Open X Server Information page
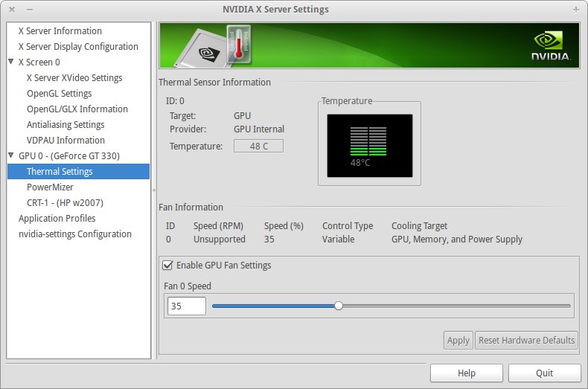The height and width of the screenshot is (389, 588). pos(60,30)
